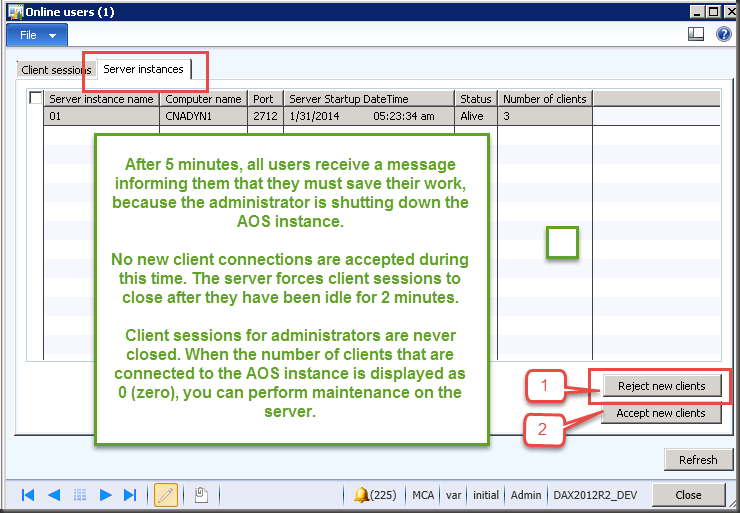740x513 pixels.
Task: Jump to the last record
Action: click(130, 495)
